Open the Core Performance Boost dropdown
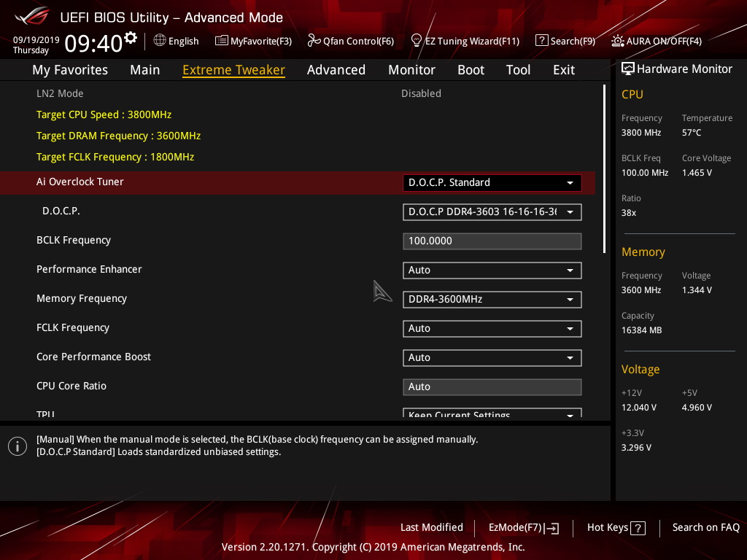747x560 pixels. 492,357
